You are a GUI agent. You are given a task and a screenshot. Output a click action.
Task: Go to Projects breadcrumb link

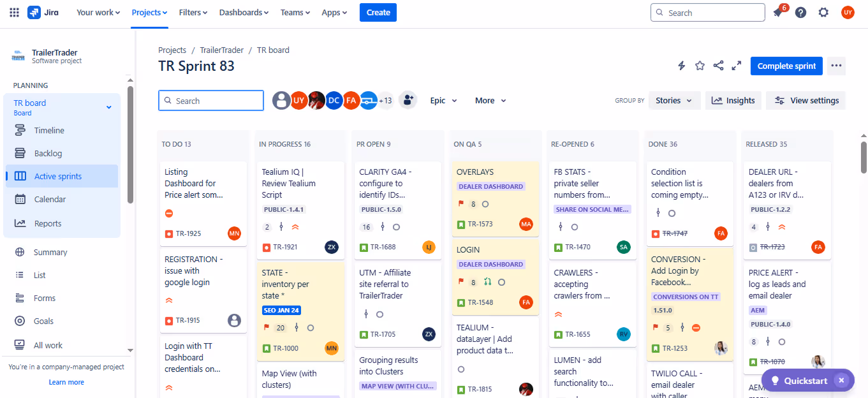click(172, 50)
